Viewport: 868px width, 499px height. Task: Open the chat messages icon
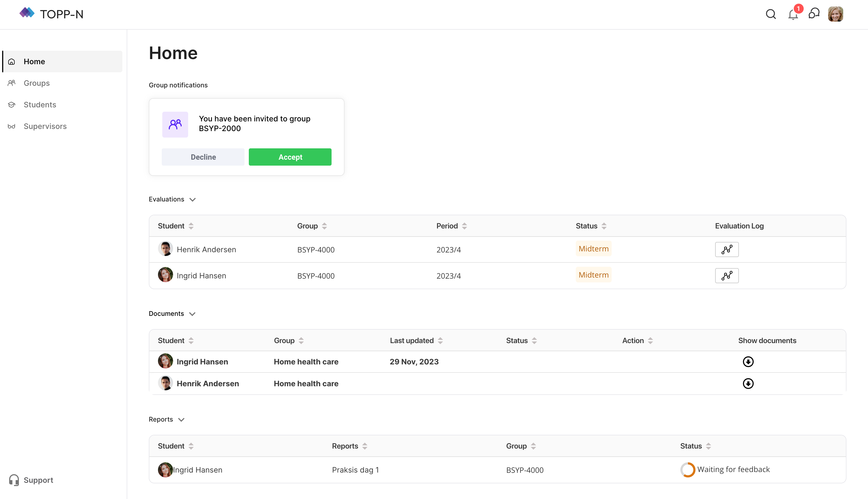point(814,14)
